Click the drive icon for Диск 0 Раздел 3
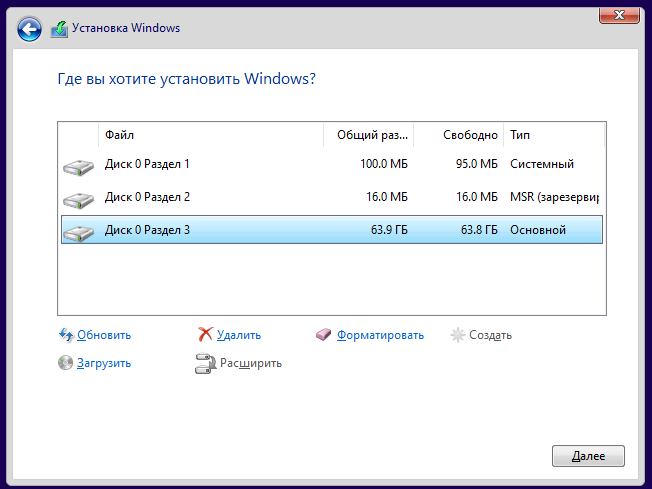 tap(78, 233)
